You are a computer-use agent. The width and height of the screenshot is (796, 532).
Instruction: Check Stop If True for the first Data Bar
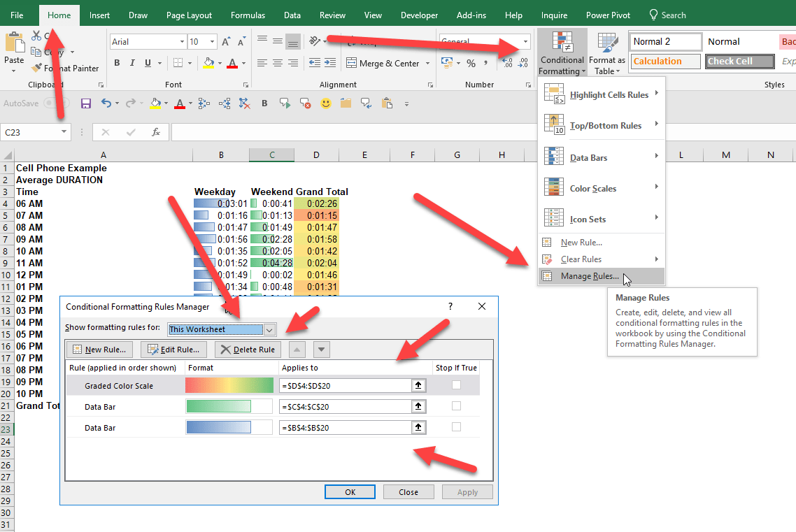457,406
